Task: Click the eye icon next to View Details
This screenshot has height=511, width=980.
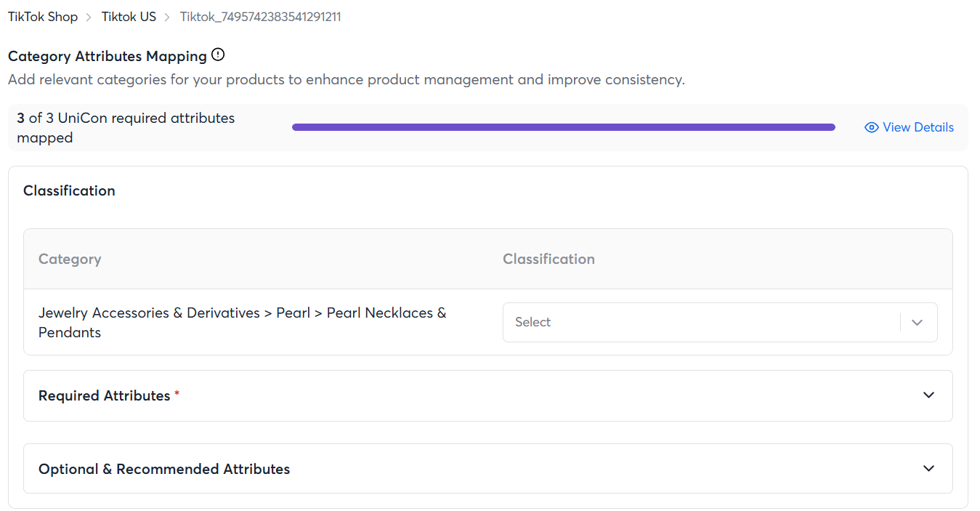Action: click(x=872, y=128)
